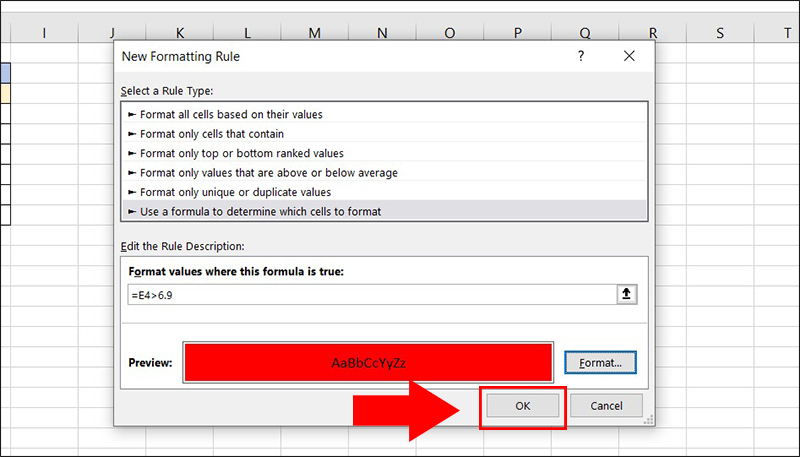Select column O header
This screenshot has width=800, height=457.
click(x=449, y=33)
